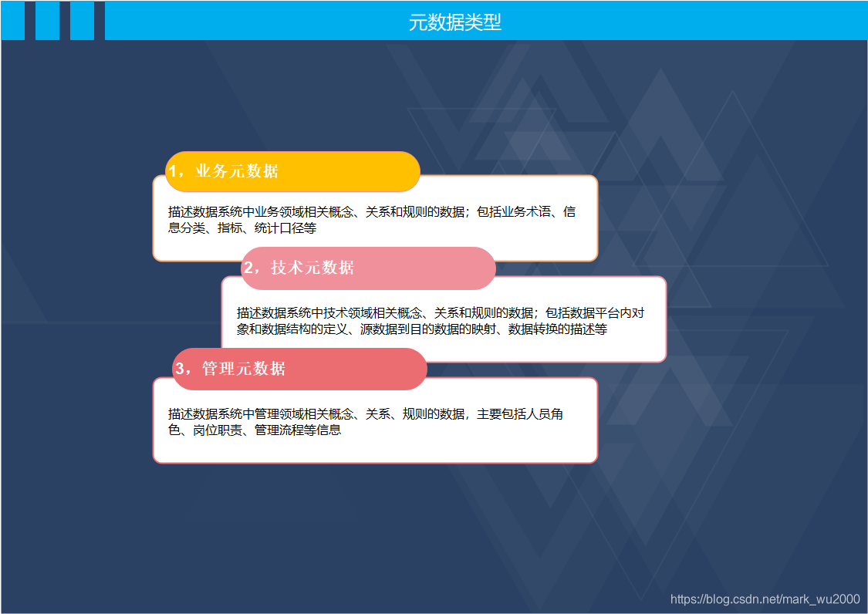Click the line ending with 数据转换的描述等
The image size is (868, 614).
(422, 329)
